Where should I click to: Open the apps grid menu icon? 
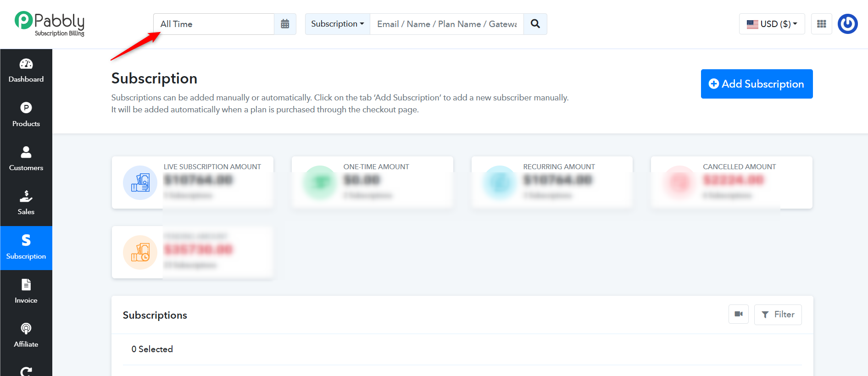pos(822,24)
